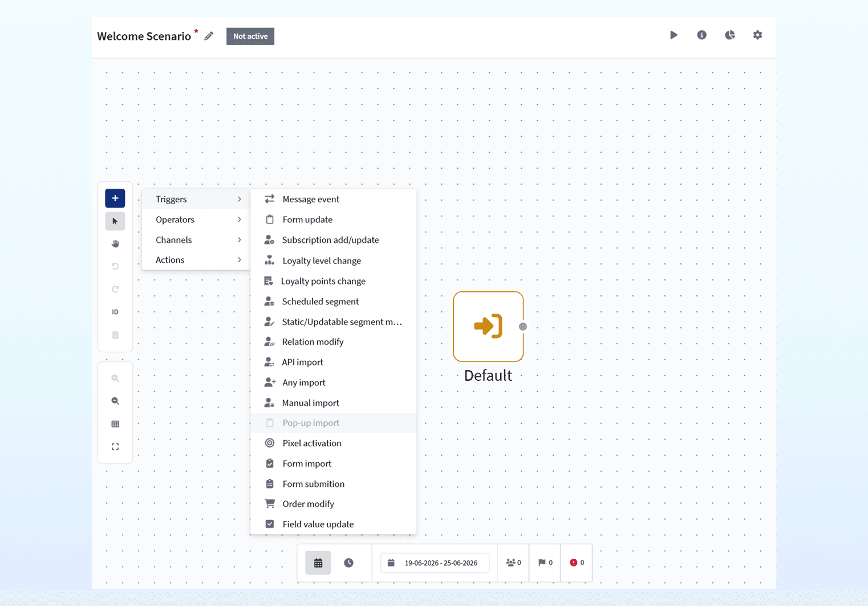Click the Loyalty level change icon
Screen dimensions: 868x606
pos(269,260)
